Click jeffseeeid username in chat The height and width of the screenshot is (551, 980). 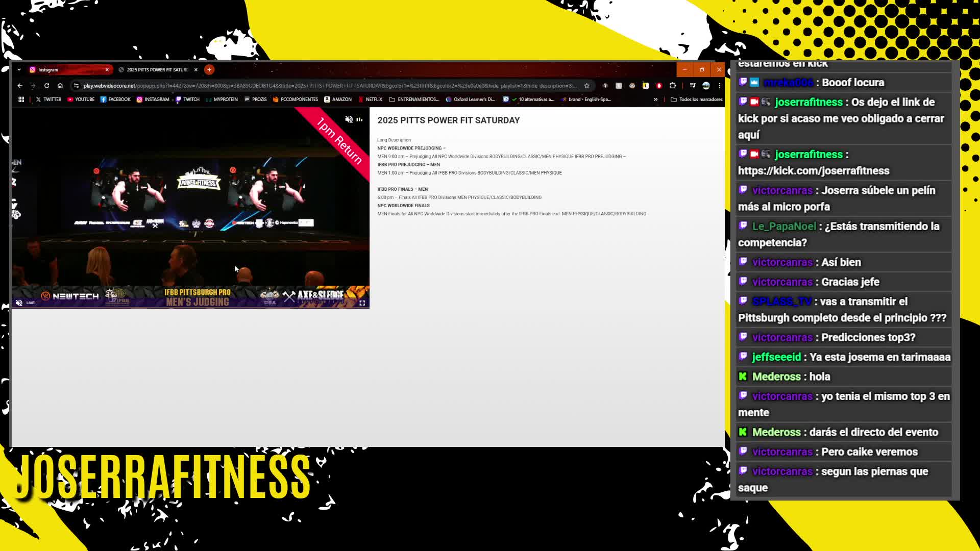click(776, 357)
